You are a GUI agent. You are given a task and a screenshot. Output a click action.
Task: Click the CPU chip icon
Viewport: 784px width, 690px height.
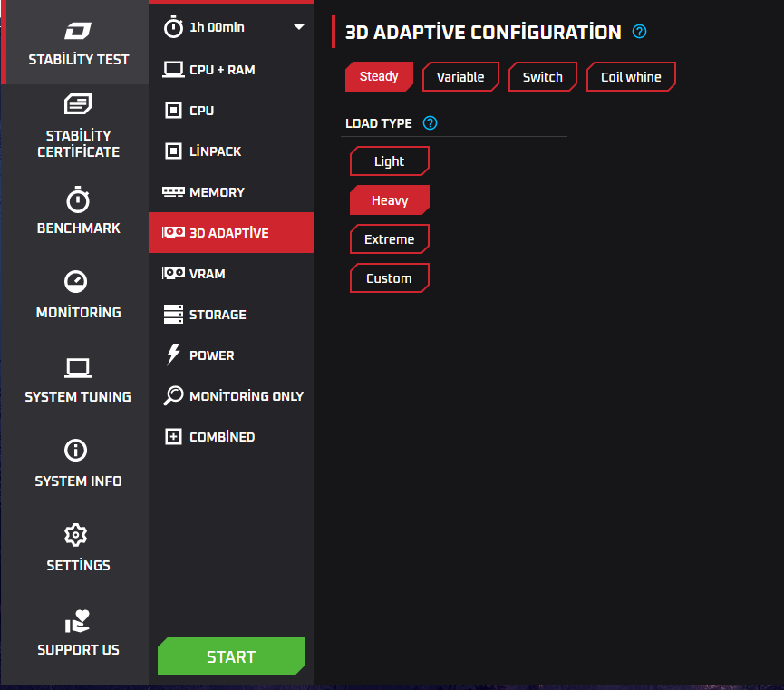click(173, 110)
